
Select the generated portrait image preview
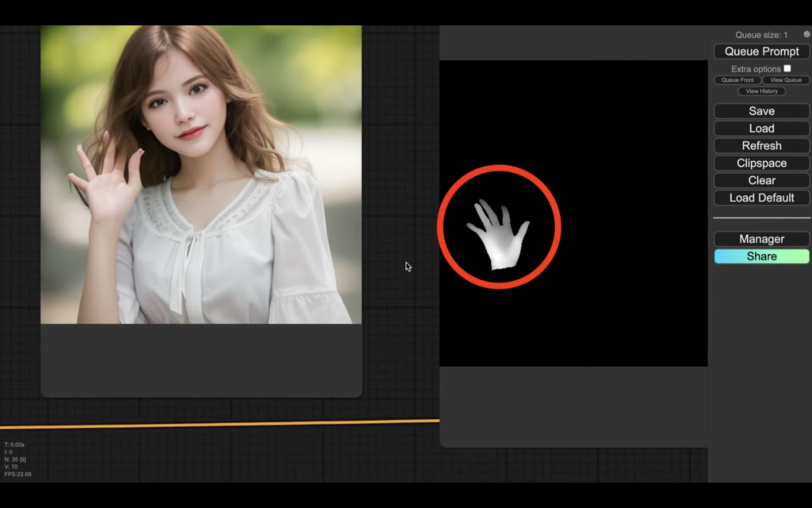201,175
